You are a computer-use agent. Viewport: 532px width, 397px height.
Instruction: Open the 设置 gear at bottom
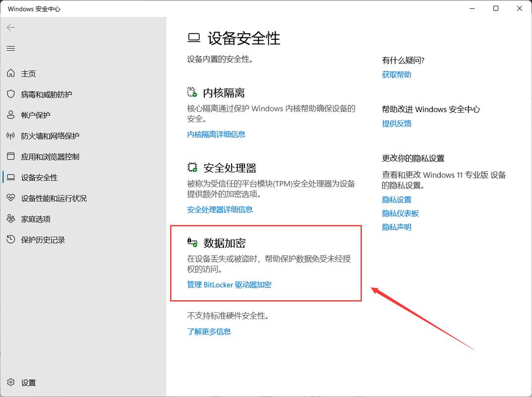28,383
